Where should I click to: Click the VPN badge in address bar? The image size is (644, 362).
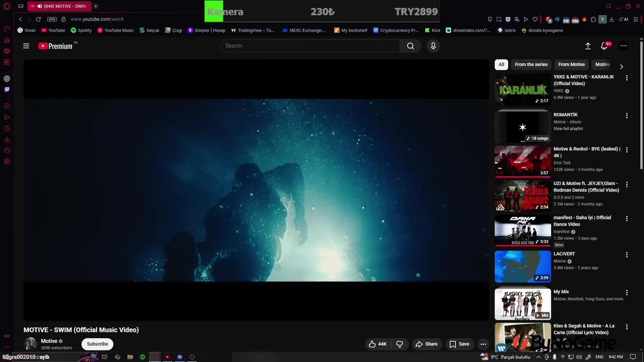[x=52, y=19]
